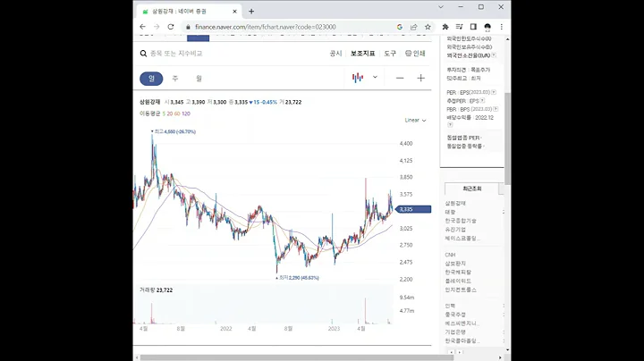Click the 거래량 23,722 volume label

156,290
